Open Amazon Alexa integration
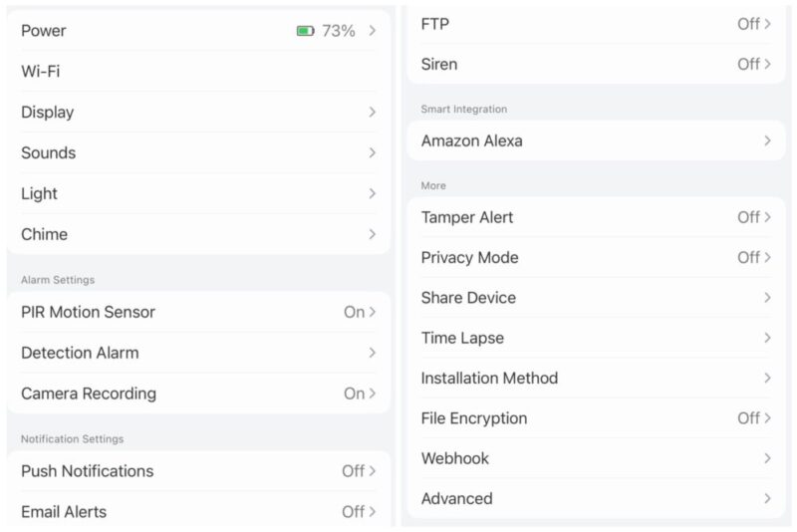Screen dimensions: 797x532 (x=596, y=140)
